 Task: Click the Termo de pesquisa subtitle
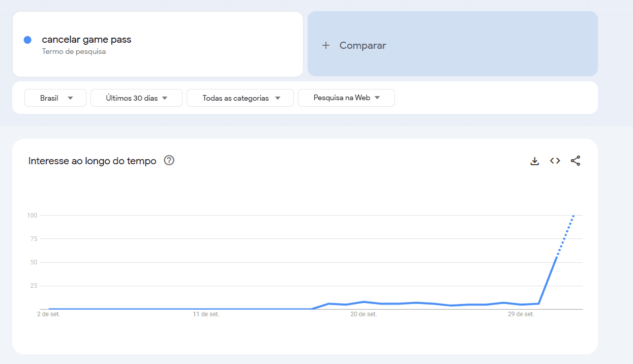[74, 52]
